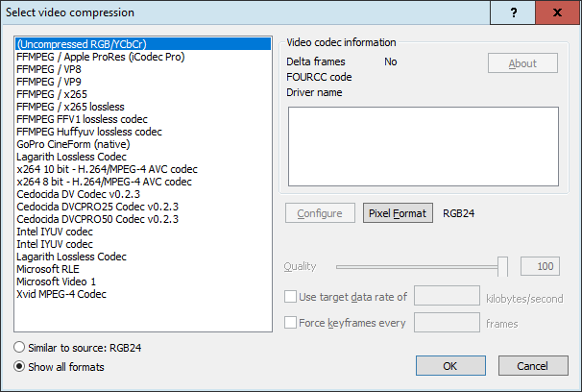Enable Use target data rate checkbox
This screenshot has height=392, width=582.
292,297
